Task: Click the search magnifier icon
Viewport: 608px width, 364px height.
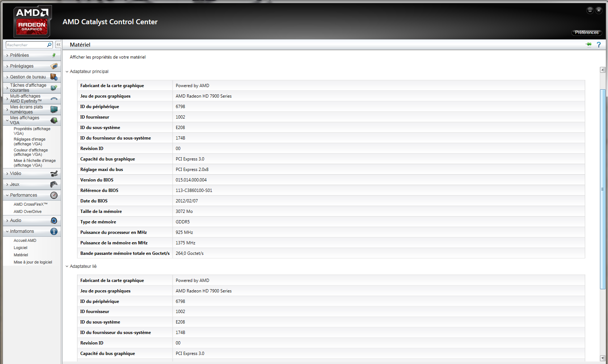Action: tap(49, 45)
